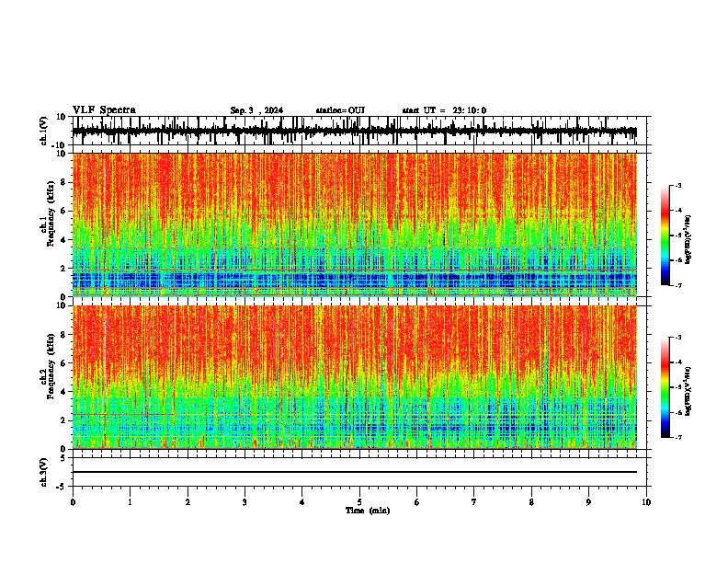728x563 pixels.
Task: Click inside the ch.2 spectrogram plot
Action: coord(355,377)
